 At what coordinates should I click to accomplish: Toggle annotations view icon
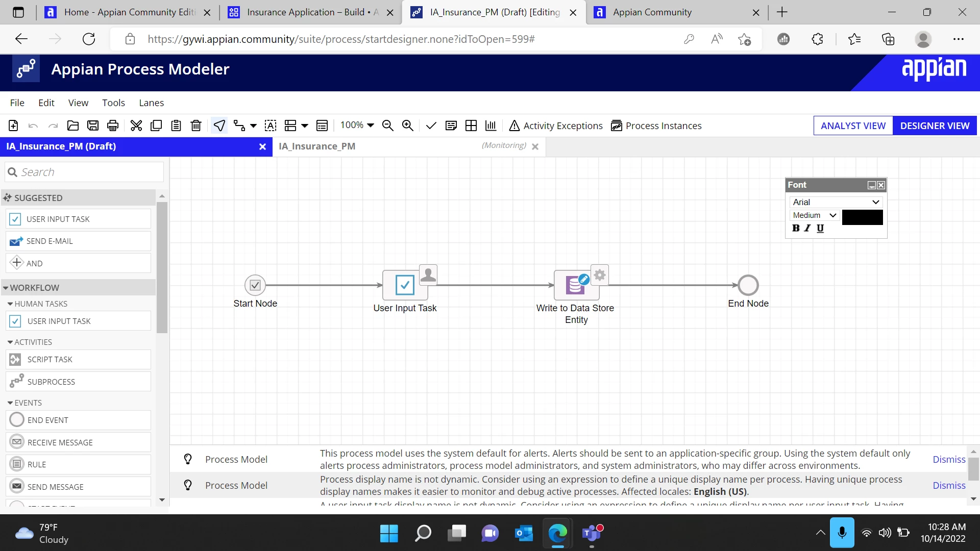451,126
